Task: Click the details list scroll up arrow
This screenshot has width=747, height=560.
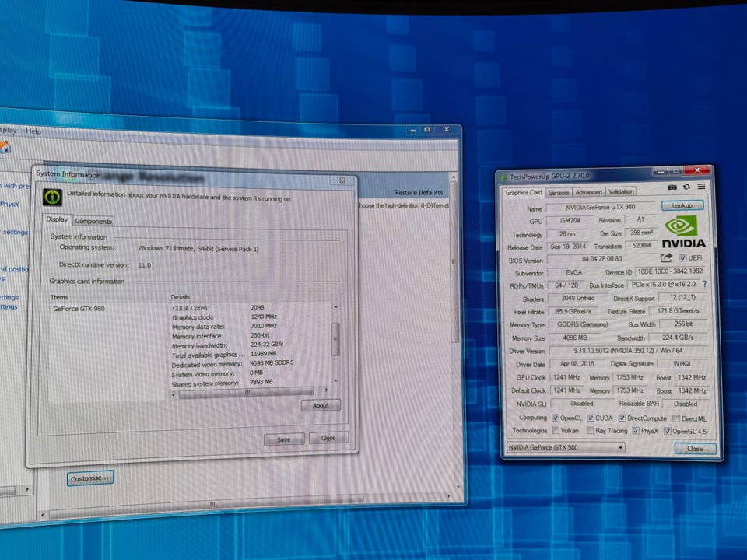Action: pos(335,308)
